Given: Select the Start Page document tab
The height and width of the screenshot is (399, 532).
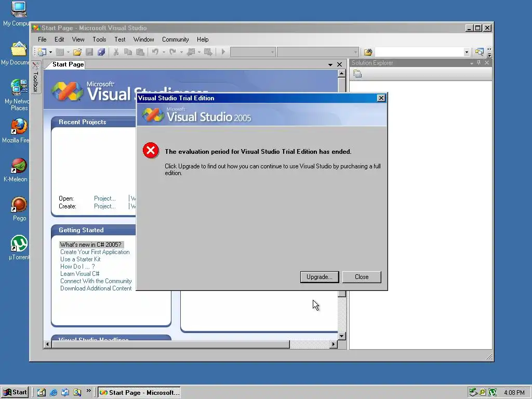Looking at the screenshot, I should (68, 64).
